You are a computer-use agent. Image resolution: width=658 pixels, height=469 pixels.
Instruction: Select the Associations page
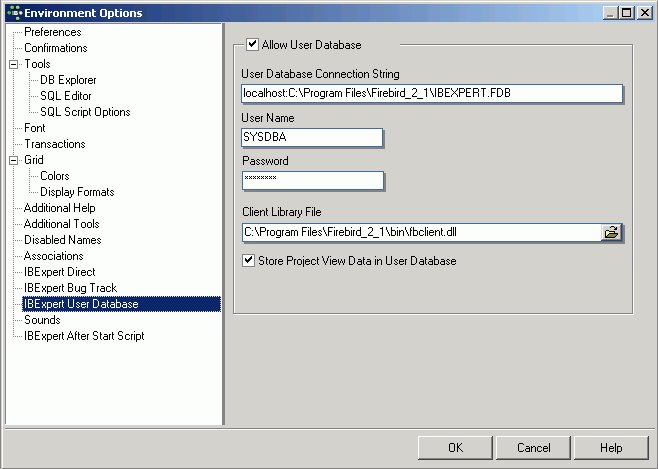tap(54, 255)
